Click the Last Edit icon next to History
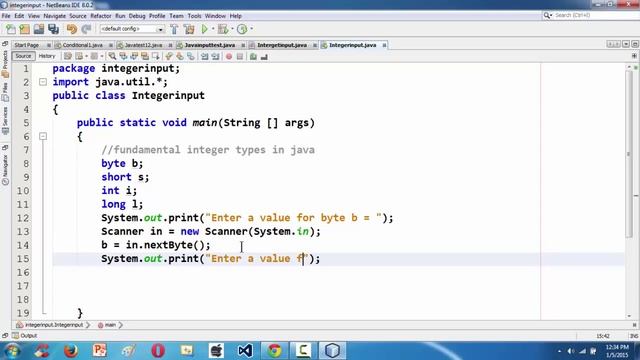 (x=68, y=56)
